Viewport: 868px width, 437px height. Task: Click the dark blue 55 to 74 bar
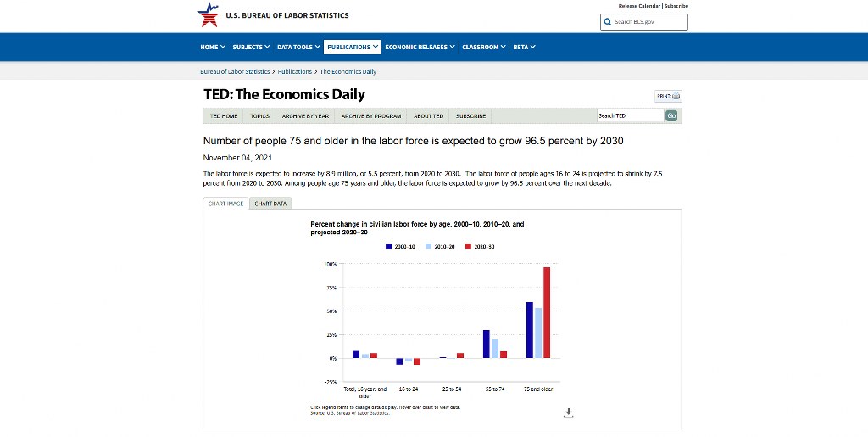(x=486, y=344)
